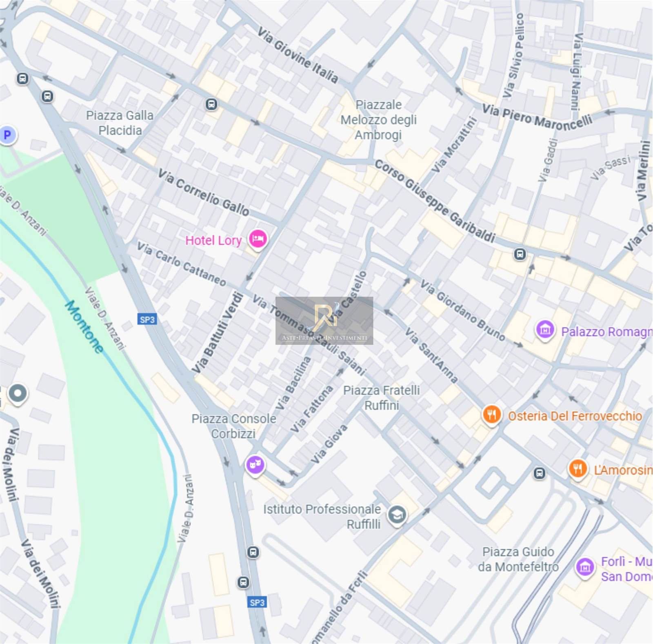
Task: Click the purple theater masks marker
Action: click(255, 464)
